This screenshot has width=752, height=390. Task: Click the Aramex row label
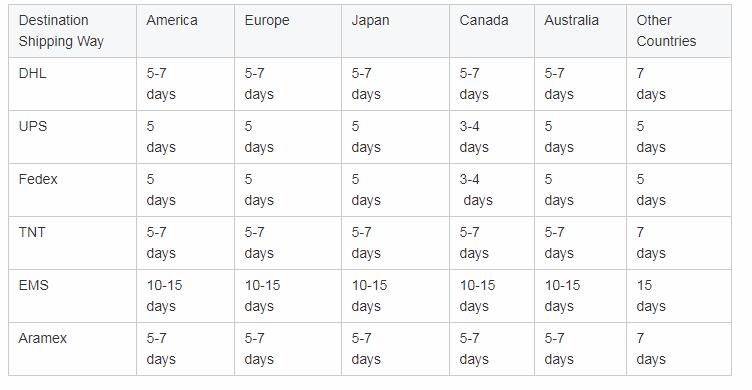72,349
